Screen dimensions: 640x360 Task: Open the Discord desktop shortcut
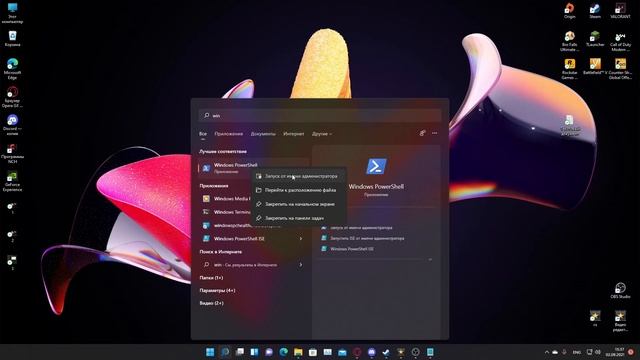(12, 124)
